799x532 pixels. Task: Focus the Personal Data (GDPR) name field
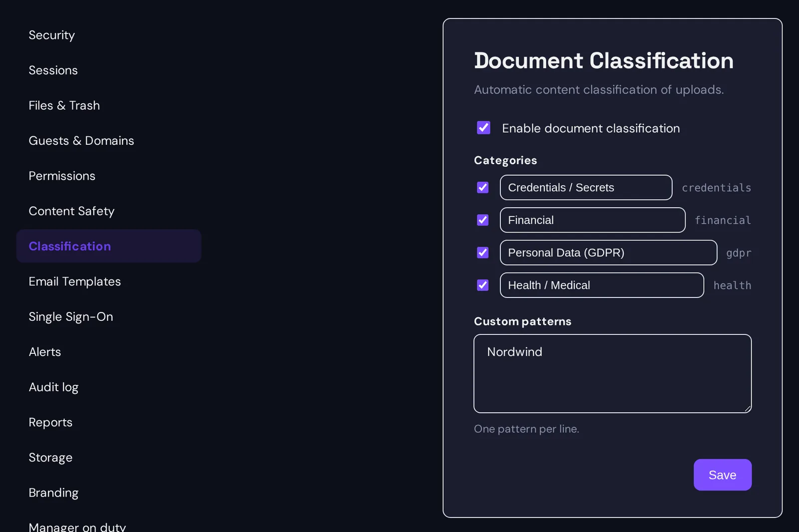tap(608, 253)
